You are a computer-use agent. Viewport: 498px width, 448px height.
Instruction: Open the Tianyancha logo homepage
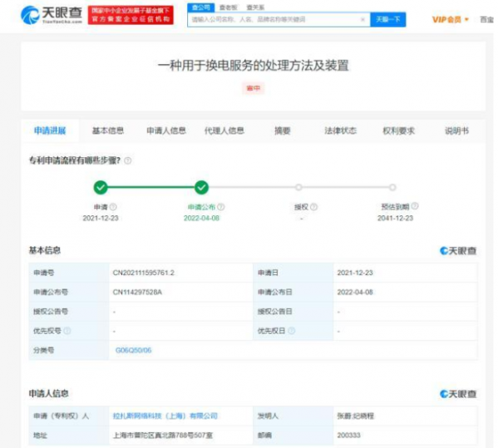pyautogui.click(x=52, y=15)
